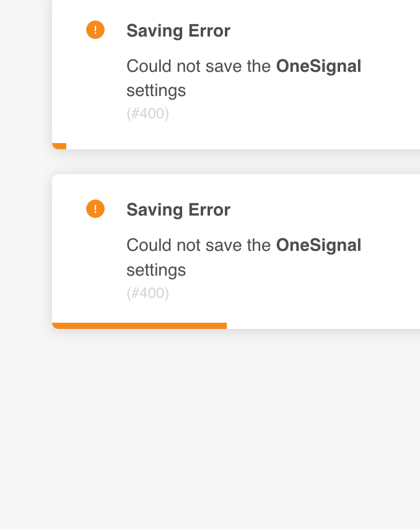Click the orange warning icon in the upper toast
This screenshot has height=529, width=420.
pos(95,30)
